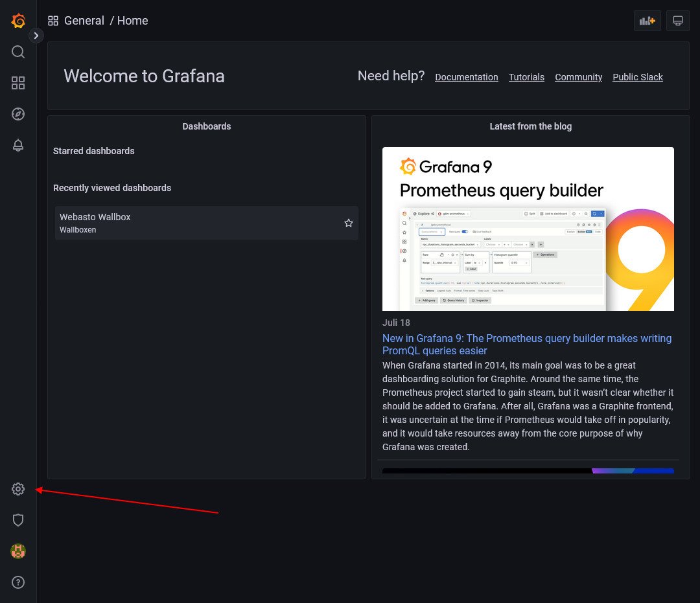Open the Server Admin shield icon
Image resolution: width=700 pixels, height=603 pixels.
click(18, 520)
